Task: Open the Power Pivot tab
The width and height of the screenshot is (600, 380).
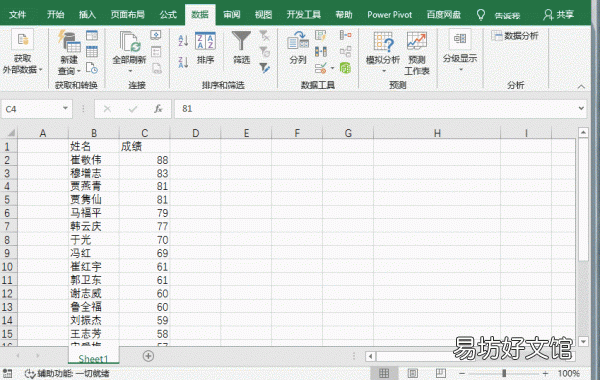Action: point(390,15)
